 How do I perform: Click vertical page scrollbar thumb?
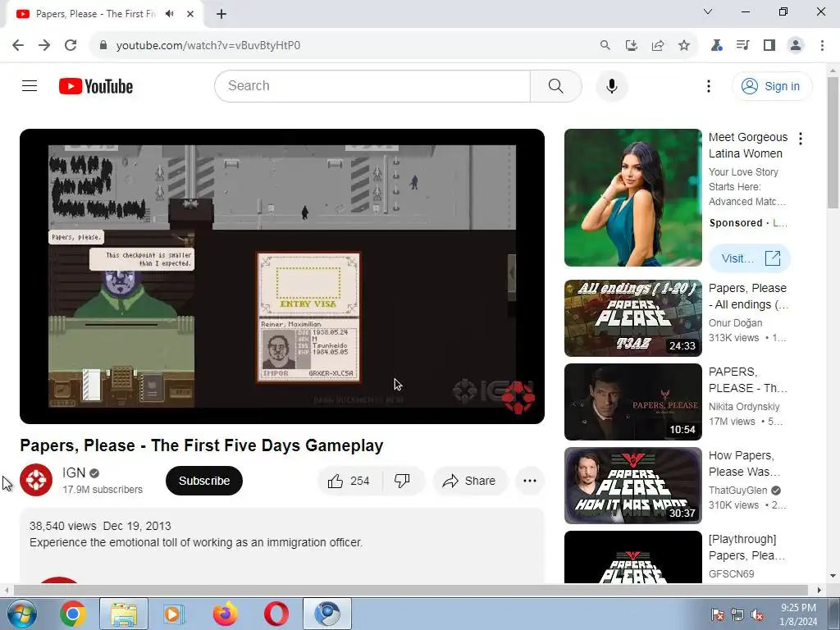(833, 143)
